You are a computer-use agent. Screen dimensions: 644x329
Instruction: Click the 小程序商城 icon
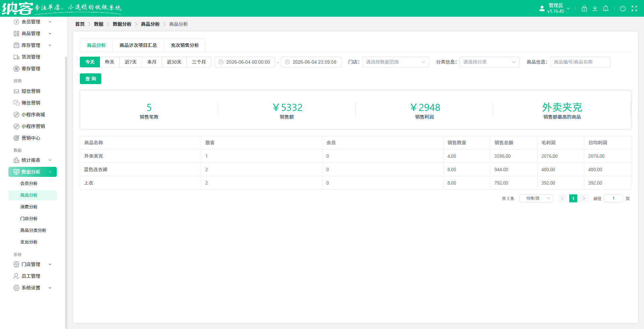16,115
